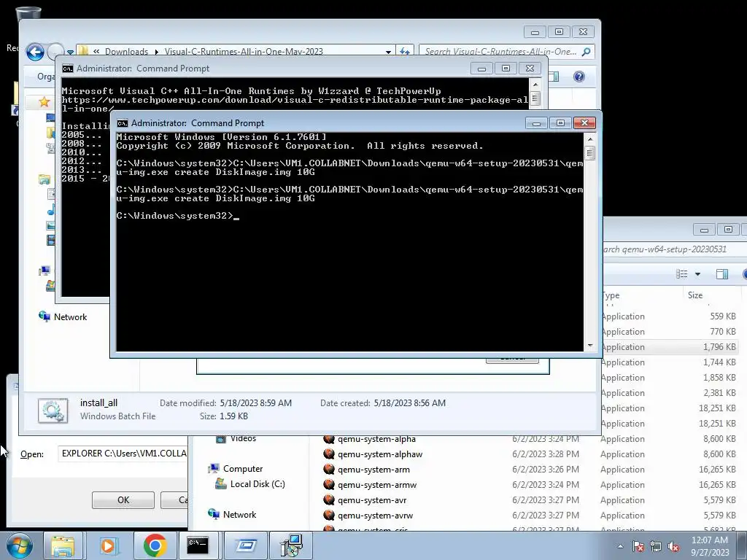
Task: Select Videos in qemu window navigation pane
Action: (243, 438)
